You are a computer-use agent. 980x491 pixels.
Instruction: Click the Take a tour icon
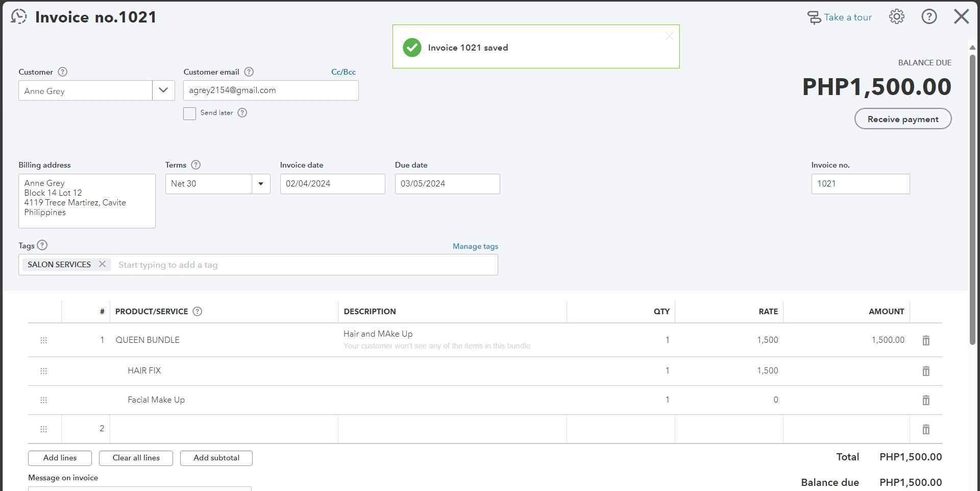pos(814,17)
